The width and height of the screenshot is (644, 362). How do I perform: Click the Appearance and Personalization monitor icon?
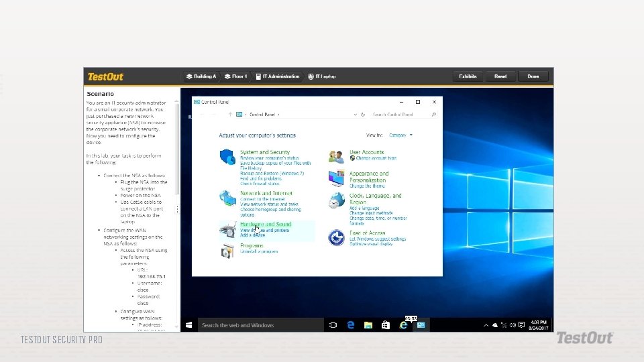[x=336, y=178]
